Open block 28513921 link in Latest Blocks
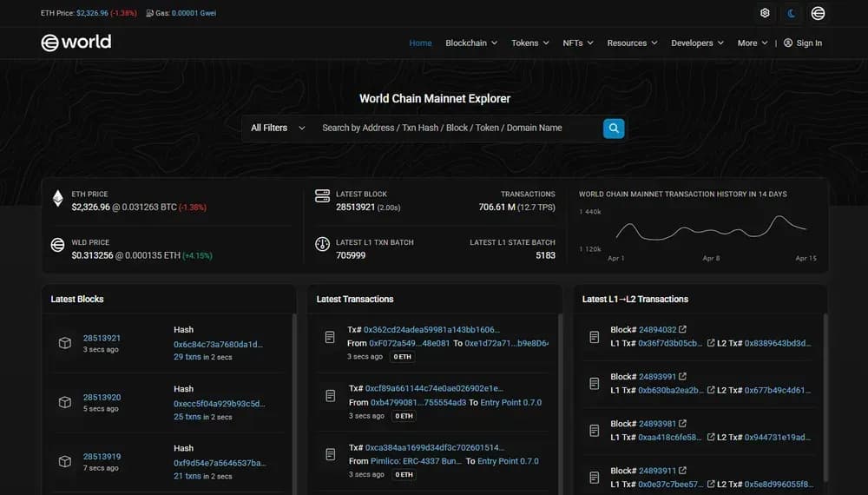 (102, 339)
